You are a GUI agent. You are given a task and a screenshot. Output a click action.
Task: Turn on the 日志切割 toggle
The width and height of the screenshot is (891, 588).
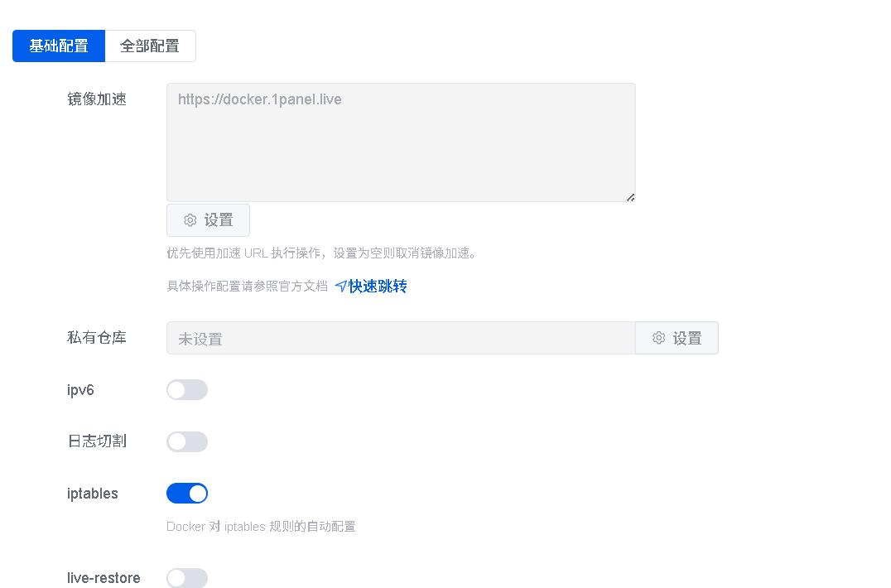[187, 441]
